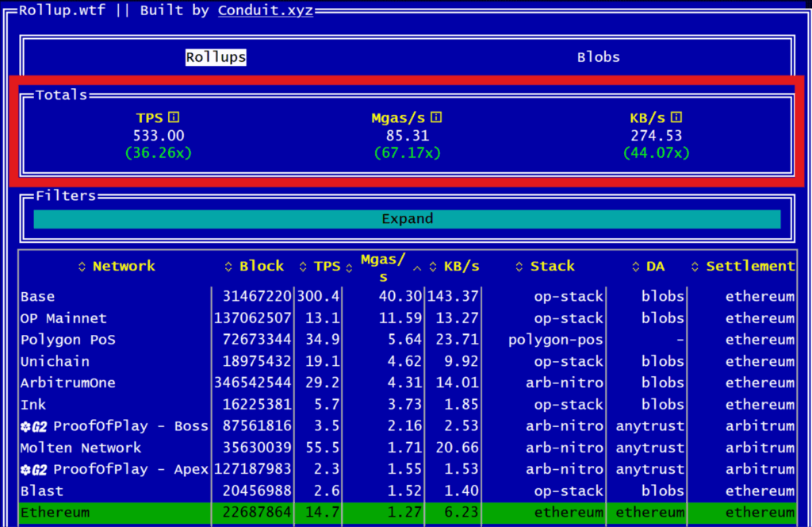Click the total TPS value 533.00
The height and width of the screenshot is (527, 812).
[159, 136]
